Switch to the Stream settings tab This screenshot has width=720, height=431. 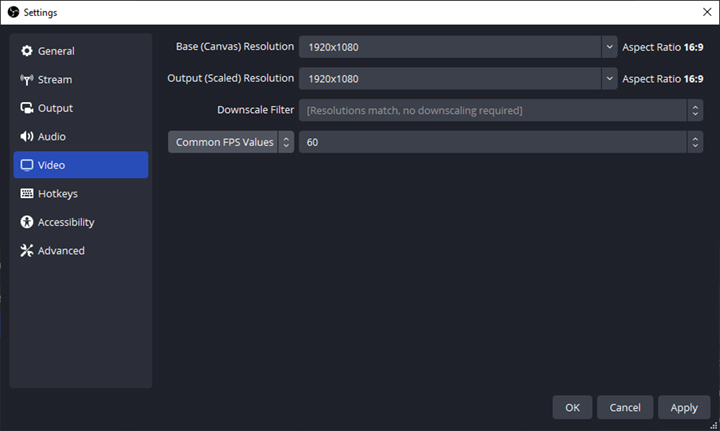(x=81, y=79)
